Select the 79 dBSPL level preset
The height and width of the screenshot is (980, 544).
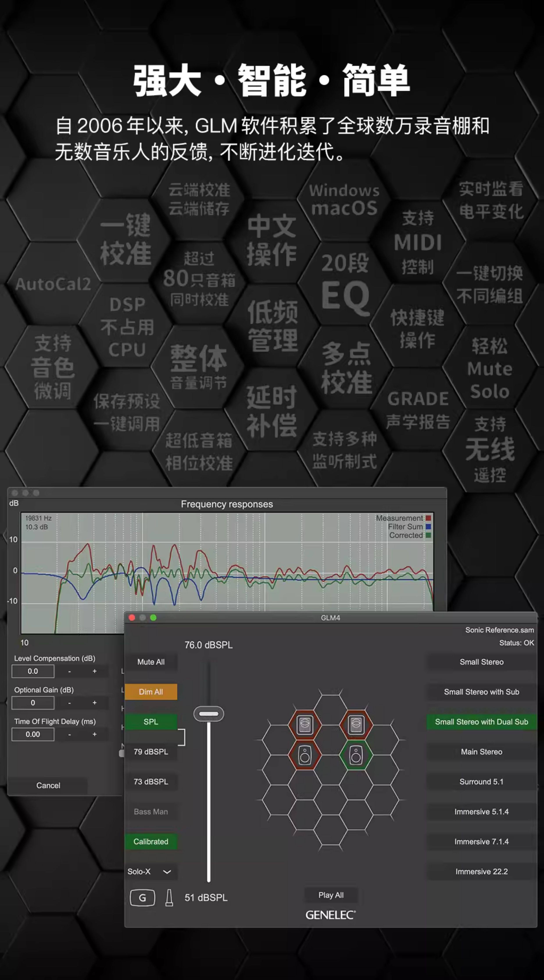[151, 752]
